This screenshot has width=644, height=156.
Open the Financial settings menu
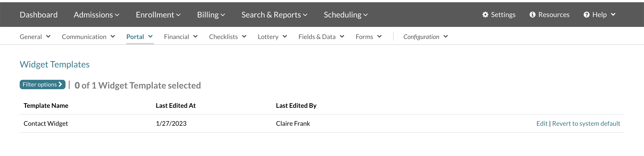pos(180,37)
